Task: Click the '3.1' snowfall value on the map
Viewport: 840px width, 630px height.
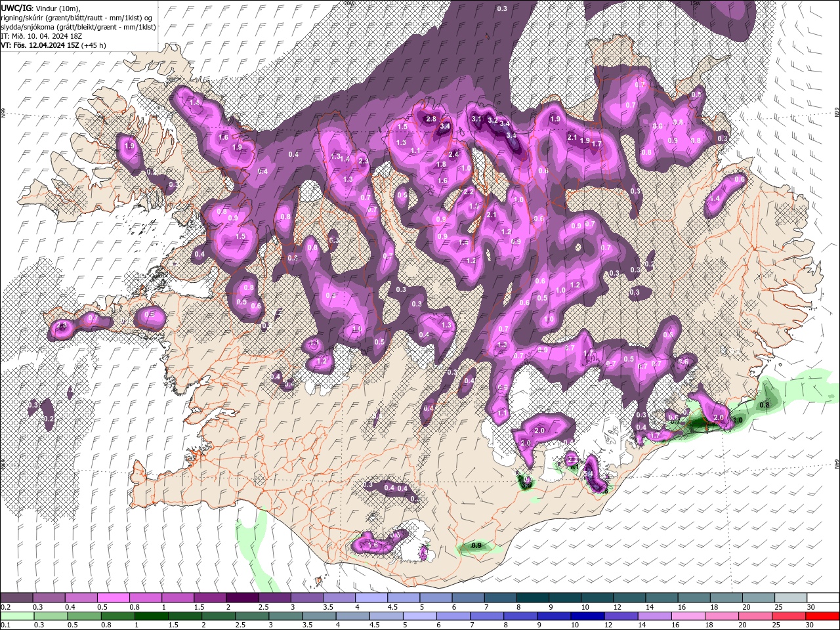Action: coord(477,119)
